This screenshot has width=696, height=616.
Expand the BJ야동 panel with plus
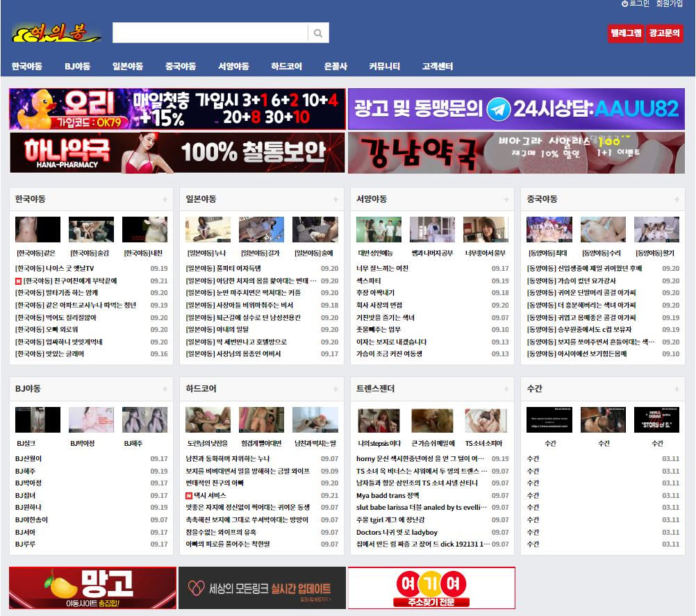coord(165,389)
